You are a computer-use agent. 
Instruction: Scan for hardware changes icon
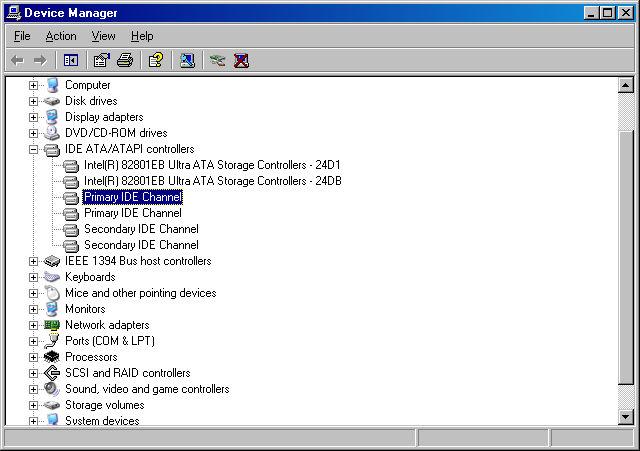pyautogui.click(x=187, y=61)
